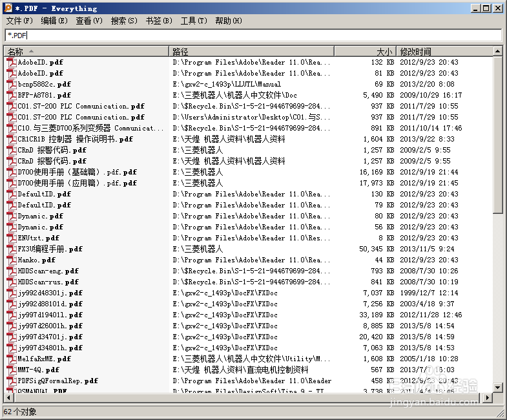Click the Everything app icon in title bar

[8, 8]
